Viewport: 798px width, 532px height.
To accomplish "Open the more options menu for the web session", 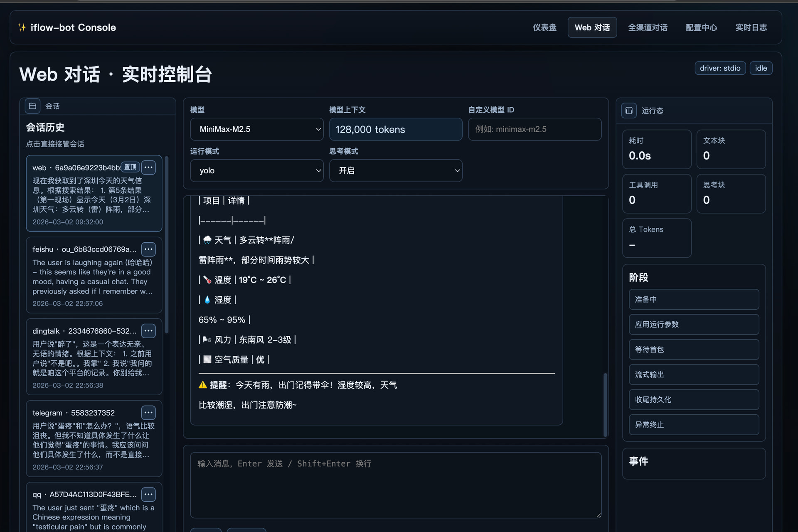I will coord(148,167).
